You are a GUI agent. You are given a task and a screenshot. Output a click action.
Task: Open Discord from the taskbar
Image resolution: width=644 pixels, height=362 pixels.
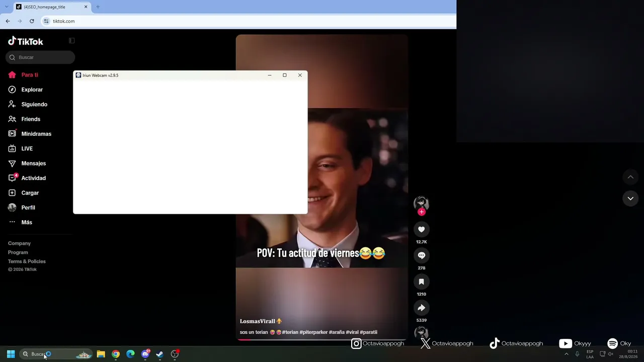(145, 354)
